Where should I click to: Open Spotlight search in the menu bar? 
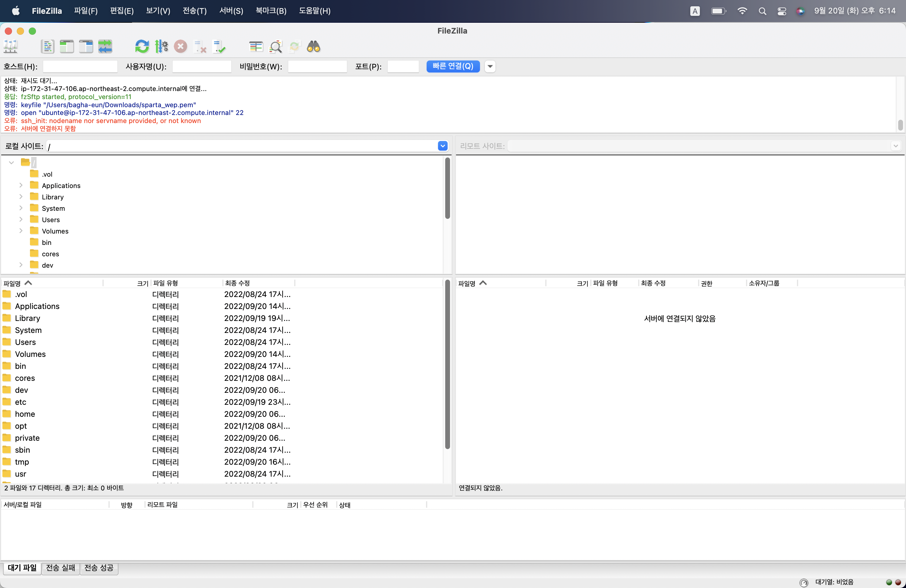(762, 11)
